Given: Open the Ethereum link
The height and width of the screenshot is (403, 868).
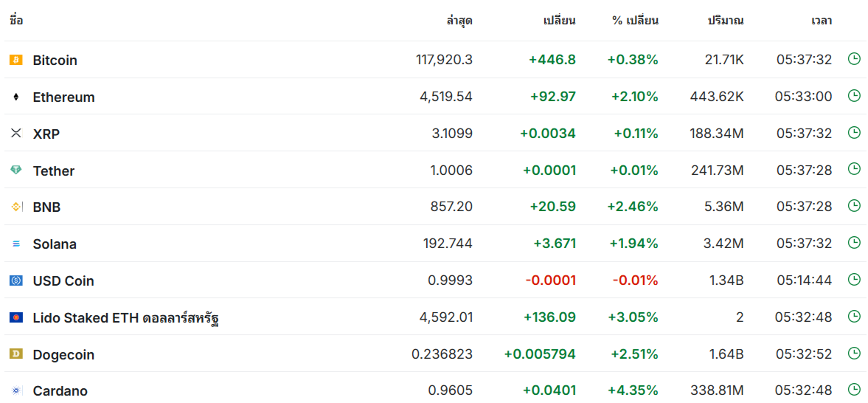Looking at the screenshot, I should point(63,97).
